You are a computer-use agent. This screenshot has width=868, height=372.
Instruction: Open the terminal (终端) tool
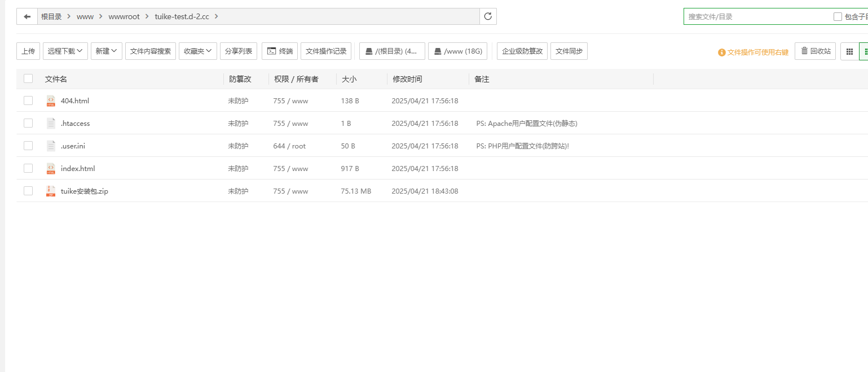point(280,51)
